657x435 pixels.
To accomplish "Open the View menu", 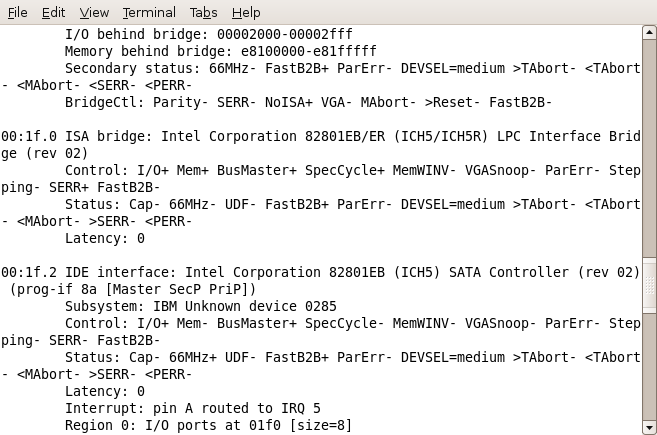I will (94, 13).
